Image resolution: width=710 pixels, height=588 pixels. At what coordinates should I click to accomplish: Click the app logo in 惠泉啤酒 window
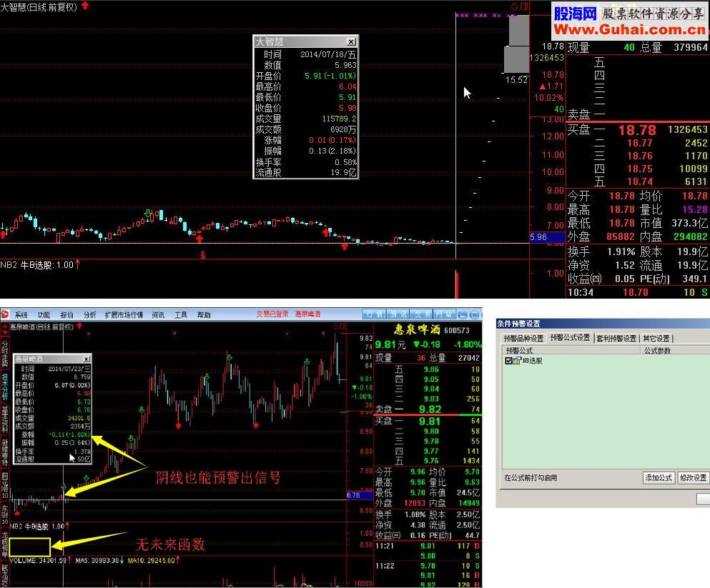[x=5, y=314]
